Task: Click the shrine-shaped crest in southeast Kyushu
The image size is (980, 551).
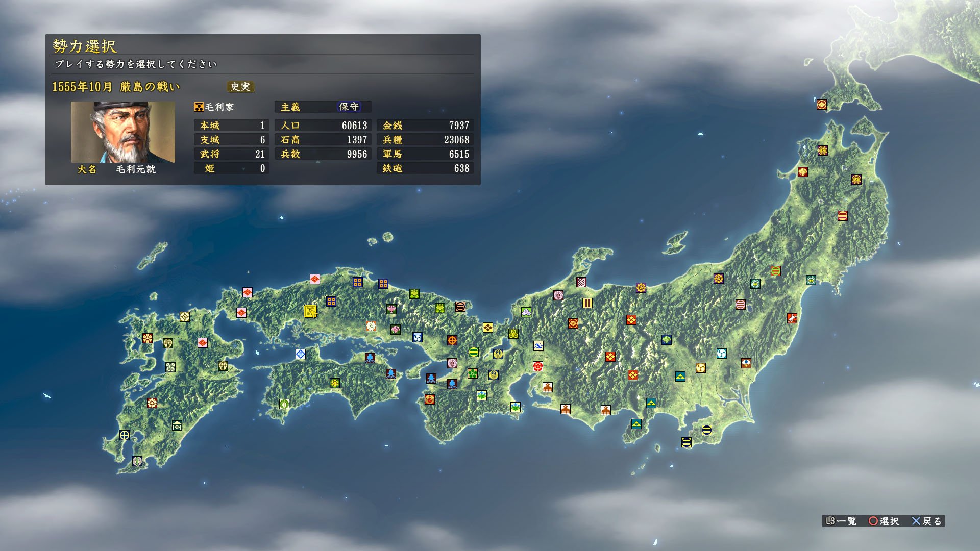Action: 177,425
